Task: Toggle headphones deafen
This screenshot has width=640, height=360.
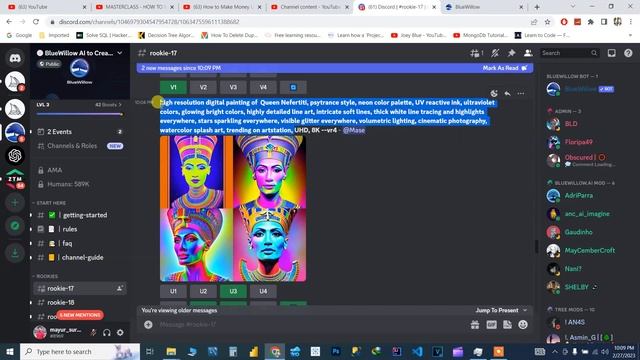Action: pos(107,333)
